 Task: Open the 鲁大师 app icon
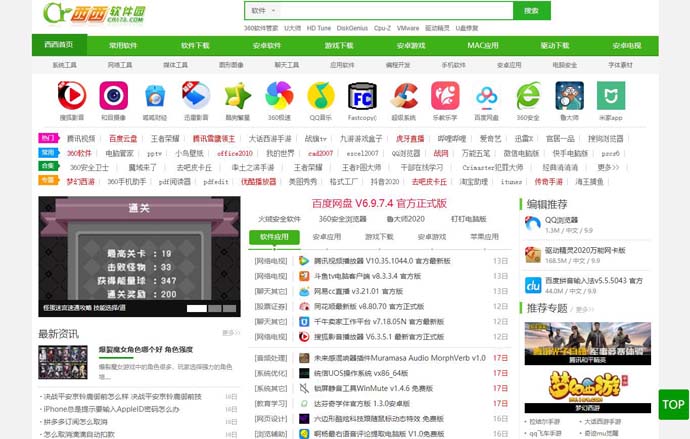point(569,95)
